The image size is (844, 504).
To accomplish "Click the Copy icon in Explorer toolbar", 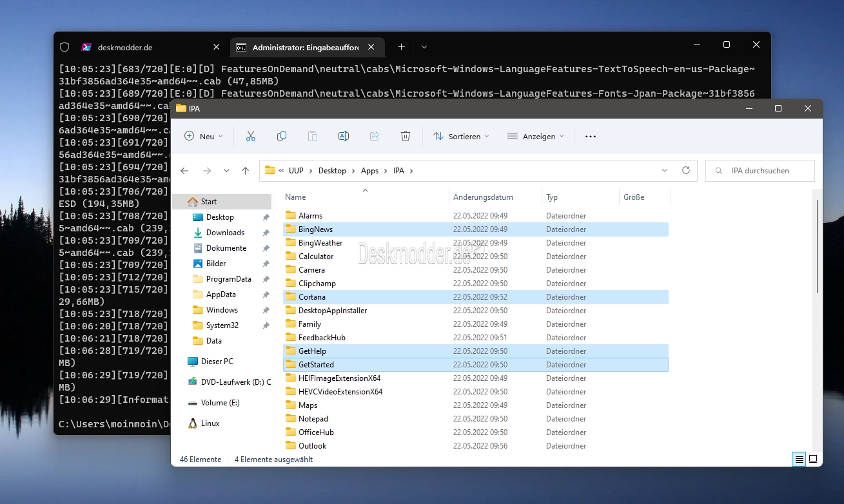I will pyautogui.click(x=282, y=136).
